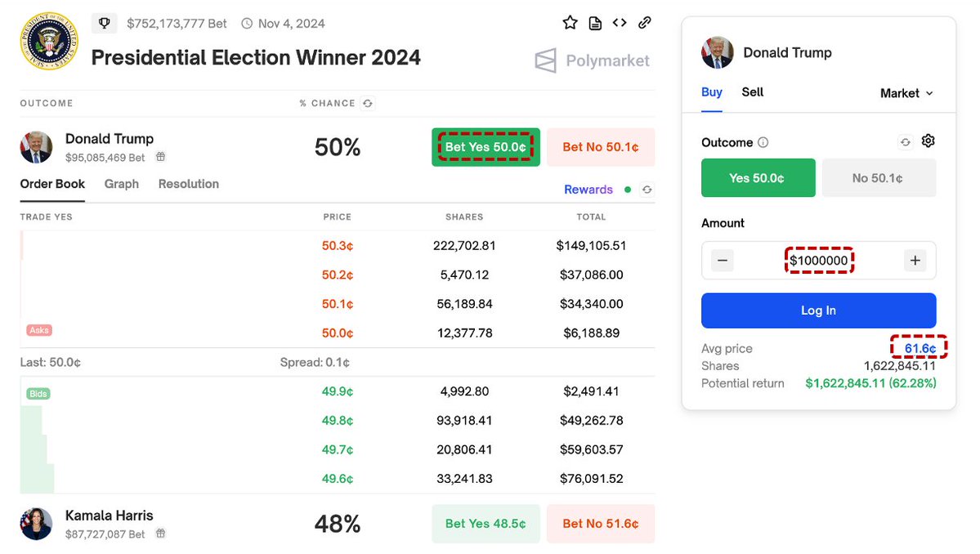Increase amount with the plus button
Image resolution: width=980 pixels, height=554 pixels.
915,261
